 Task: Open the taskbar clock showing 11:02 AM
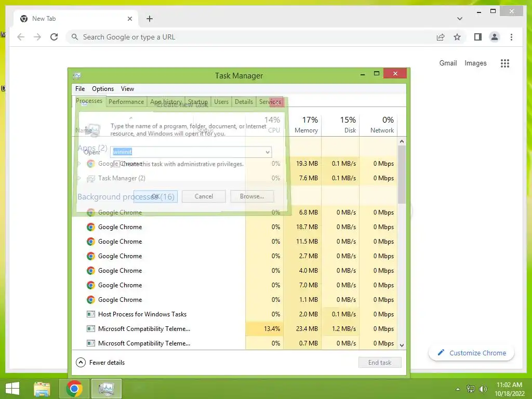coord(509,389)
